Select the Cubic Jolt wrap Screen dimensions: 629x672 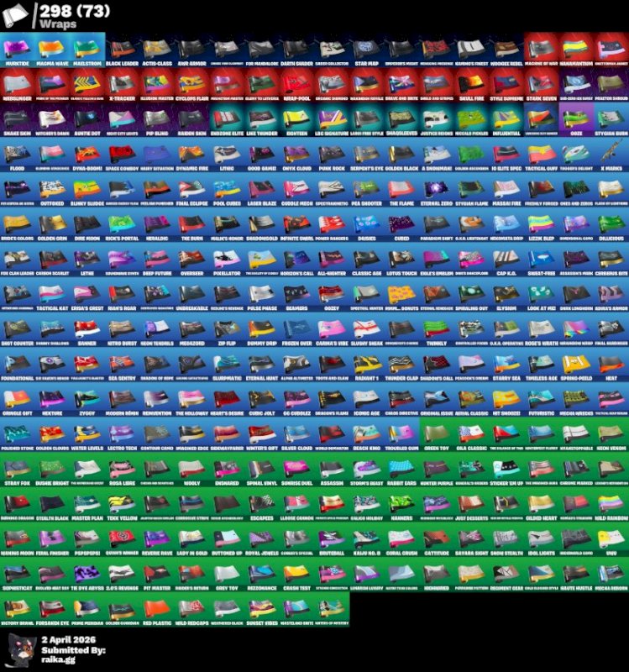tap(261, 401)
